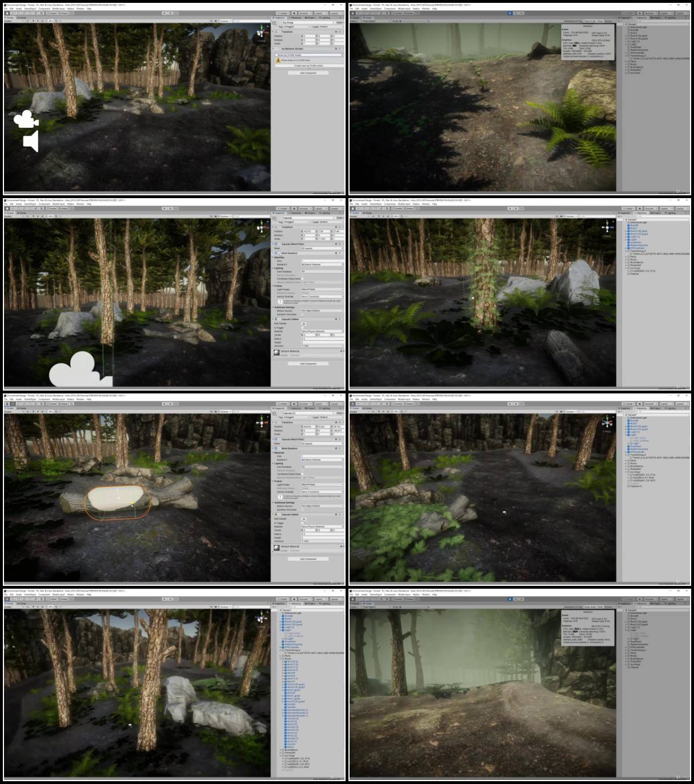Screen dimensions: 694x784
Task: Open Window menu in Ivy Group inspector window
Action: tap(80, 9)
